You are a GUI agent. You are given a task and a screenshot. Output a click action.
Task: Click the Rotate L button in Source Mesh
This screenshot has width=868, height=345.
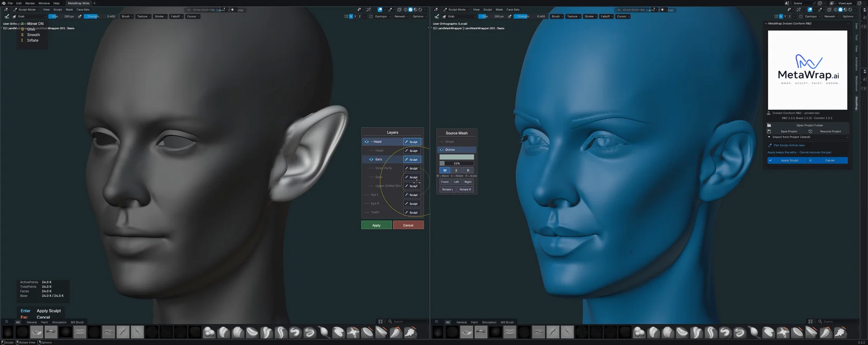click(x=447, y=190)
